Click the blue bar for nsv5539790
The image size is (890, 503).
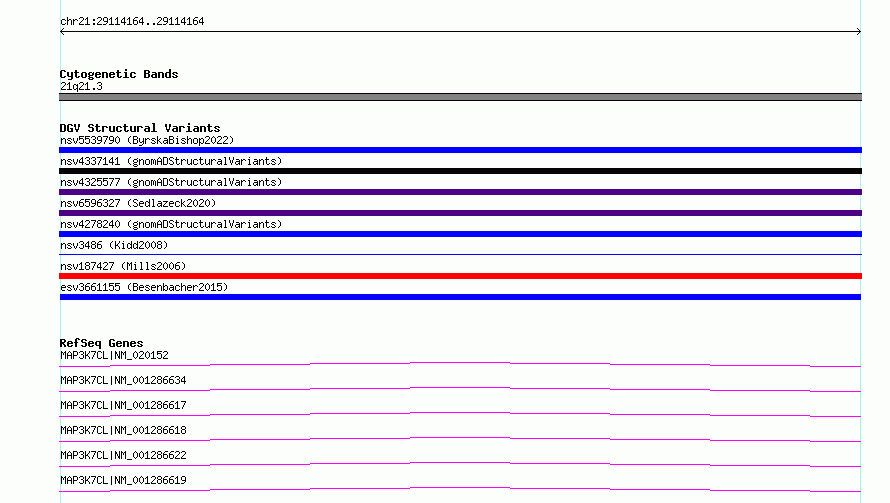click(460, 150)
